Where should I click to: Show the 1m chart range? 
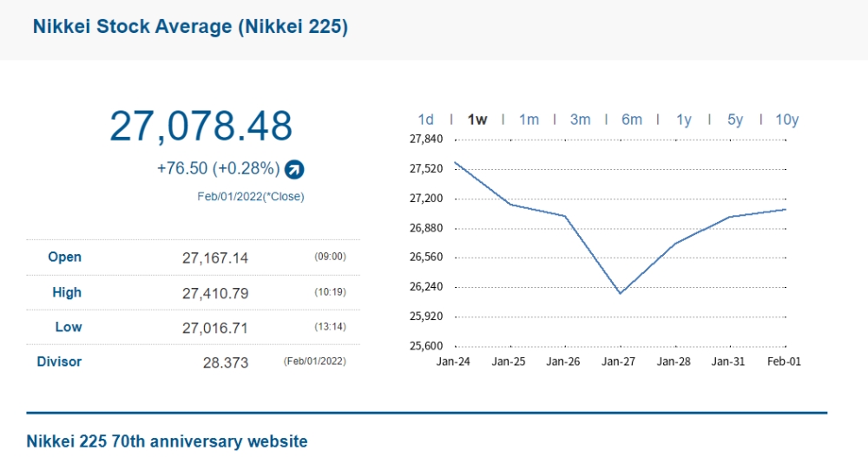[529, 120]
